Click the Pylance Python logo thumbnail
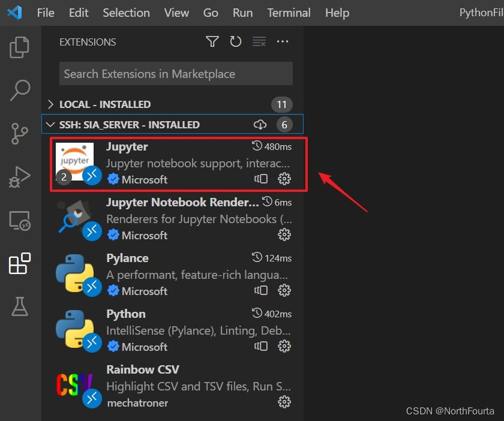This screenshot has width=504, height=421. pyautogui.click(x=74, y=273)
